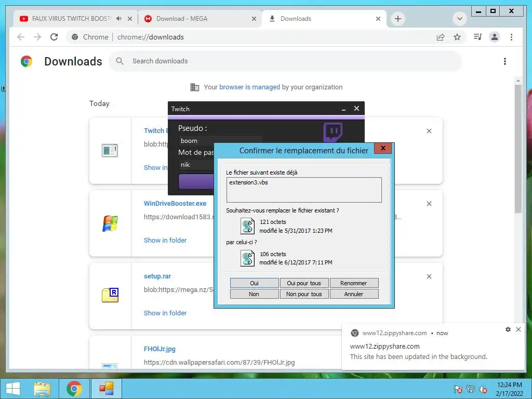532x399 pixels.
Task: Open Chrome's three-dot main menu
Action: [x=511, y=37]
